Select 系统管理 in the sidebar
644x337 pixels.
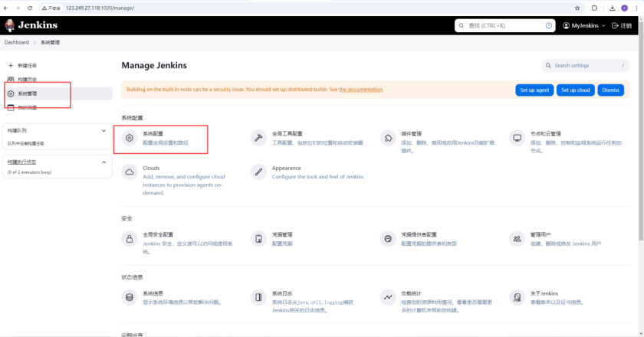click(57, 93)
